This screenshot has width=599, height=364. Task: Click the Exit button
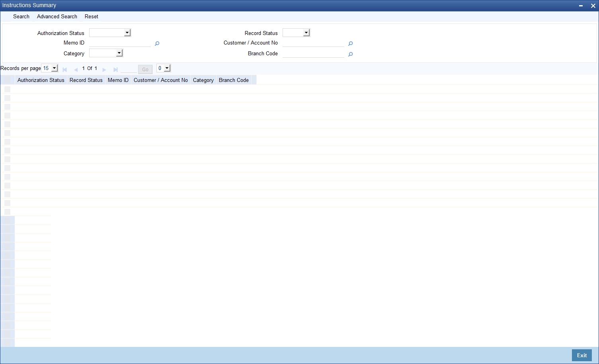(582, 355)
